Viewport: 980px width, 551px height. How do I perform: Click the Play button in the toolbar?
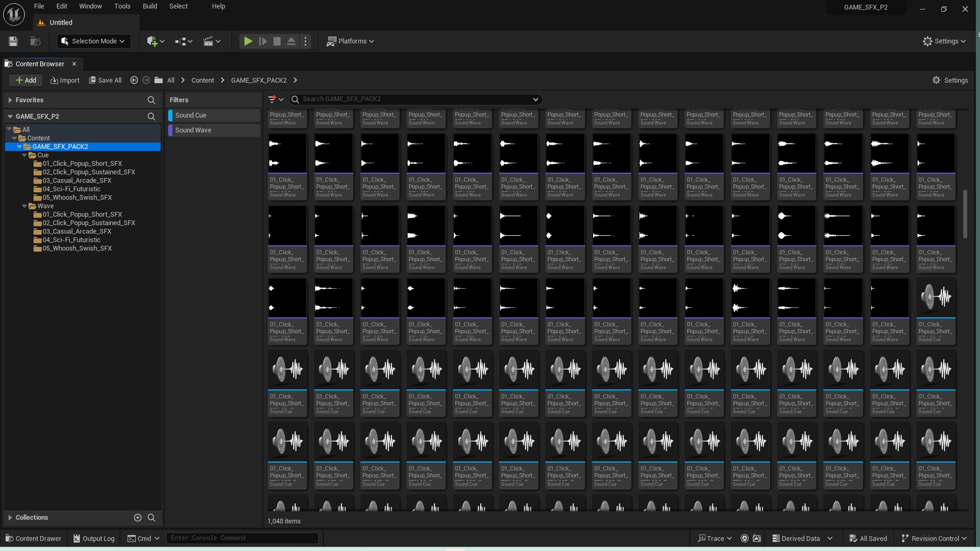pyautogui.click(x=248, y=41)
